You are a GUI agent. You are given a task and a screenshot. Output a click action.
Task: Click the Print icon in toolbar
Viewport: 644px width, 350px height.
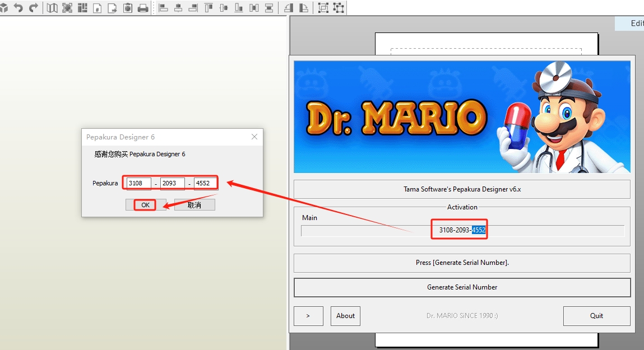(143, 8)
